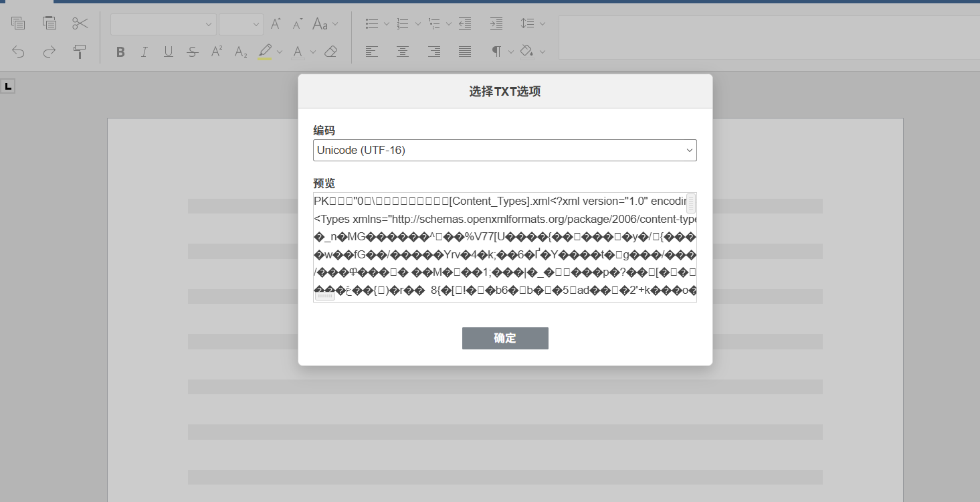Screen dimensions: 980x502
Task: Expand the font size dropdown
Action: pos(241,24)
